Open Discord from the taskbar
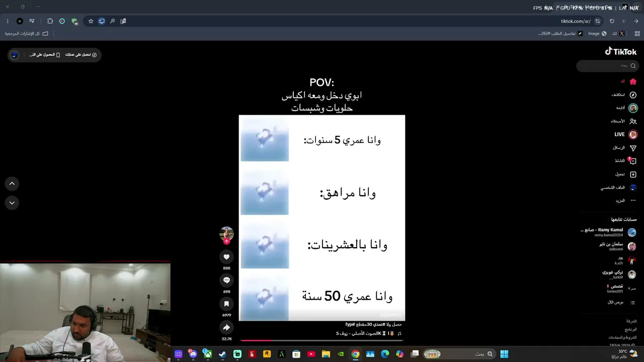644x362 pixels. [x=193, y=354]
